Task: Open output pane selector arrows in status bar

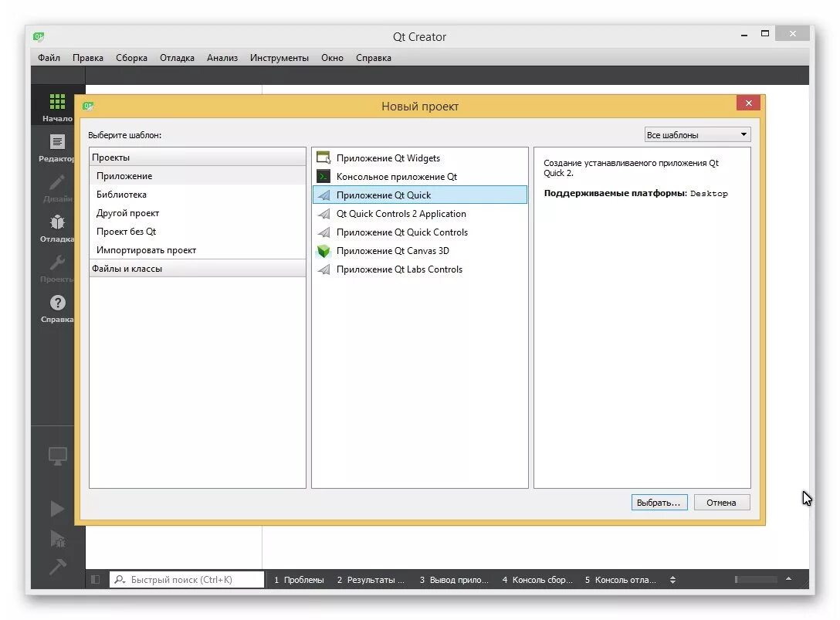Action: (673, 580)
